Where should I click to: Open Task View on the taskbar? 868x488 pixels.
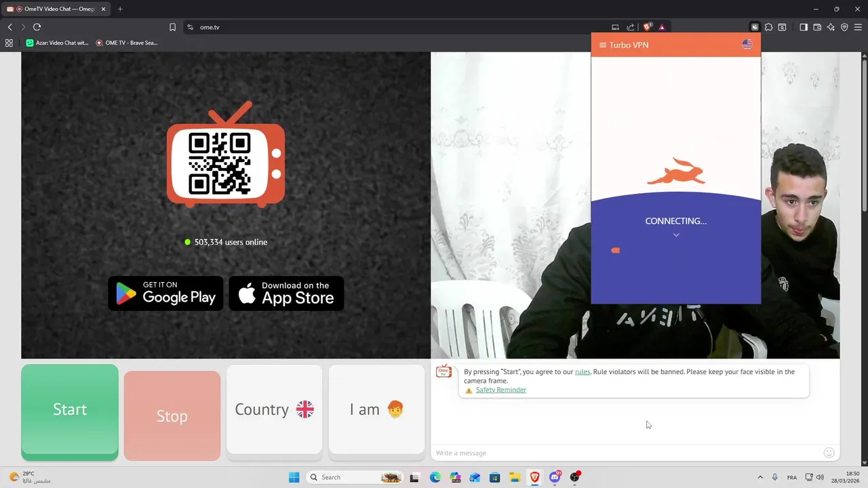(x=414, y=477)
